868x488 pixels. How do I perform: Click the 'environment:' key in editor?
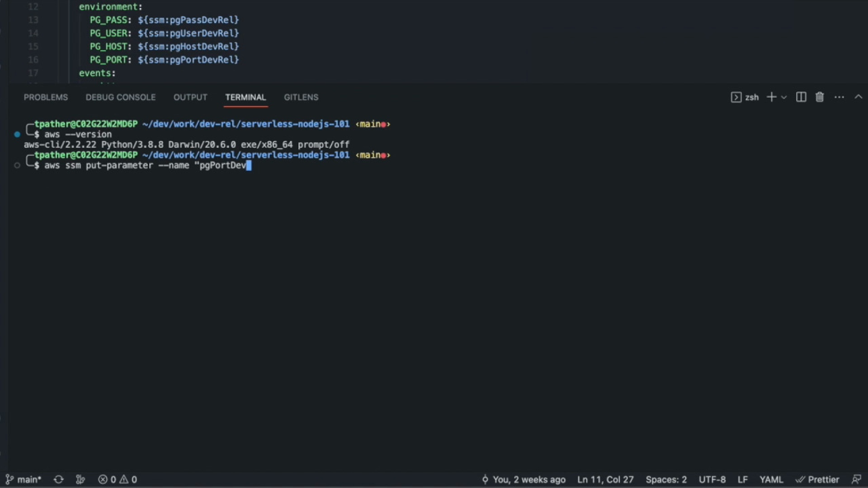[x=111, y=7]
